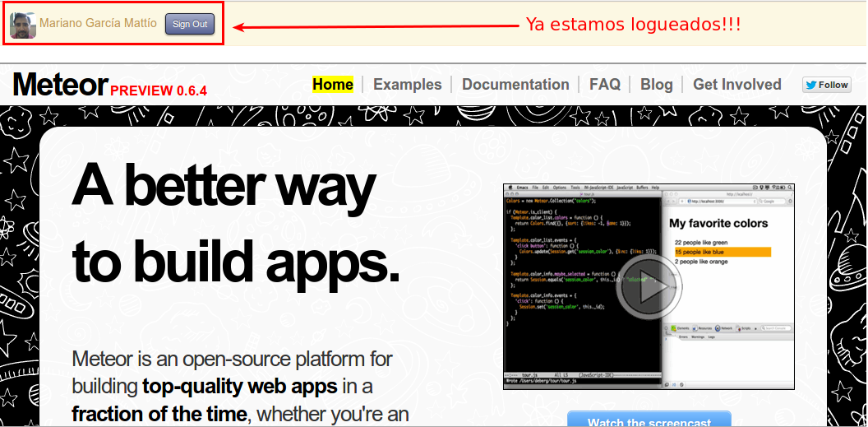Go to the Home menu item
The height and width of the screenshot is (427, 868).
coord(333,84)
